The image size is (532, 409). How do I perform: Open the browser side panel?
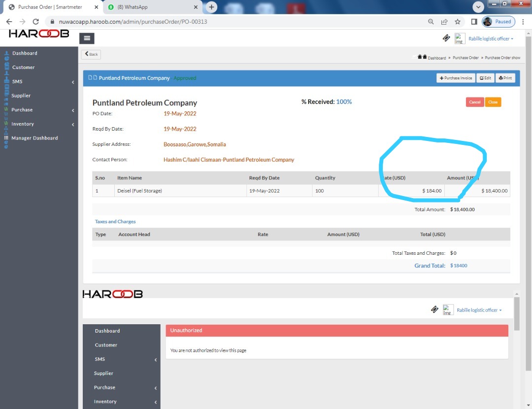tap(474, 22)
